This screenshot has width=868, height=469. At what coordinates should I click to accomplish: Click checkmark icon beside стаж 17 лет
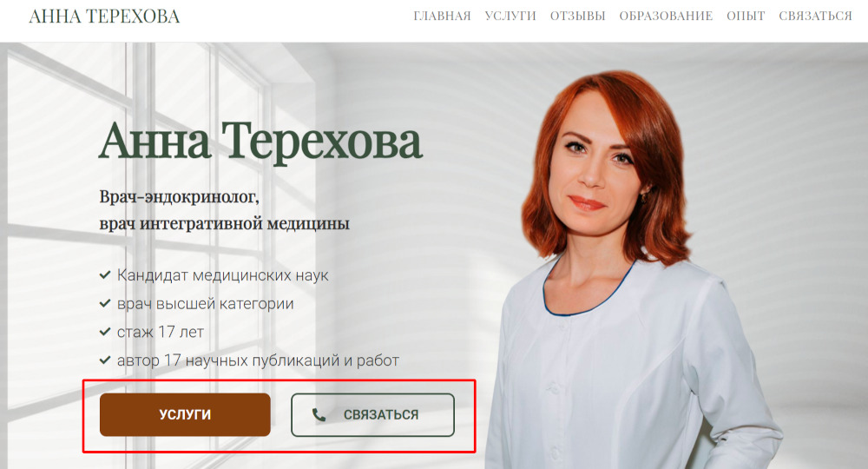(x=105, y=332)
